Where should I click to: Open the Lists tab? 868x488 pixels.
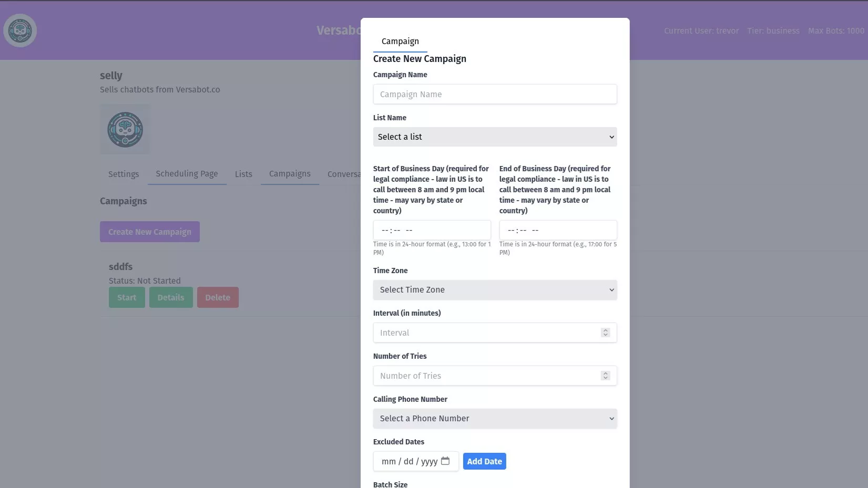click(243, 174)
